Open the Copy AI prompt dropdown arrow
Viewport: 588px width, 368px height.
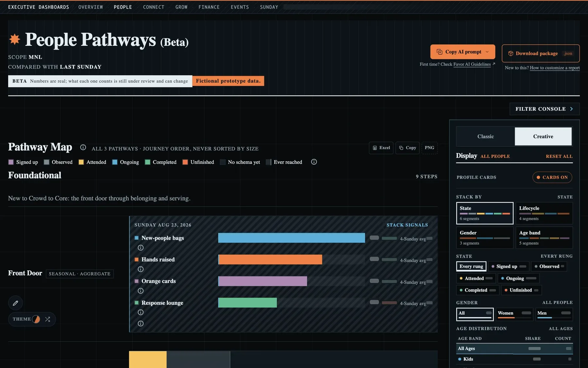point(487,52)
